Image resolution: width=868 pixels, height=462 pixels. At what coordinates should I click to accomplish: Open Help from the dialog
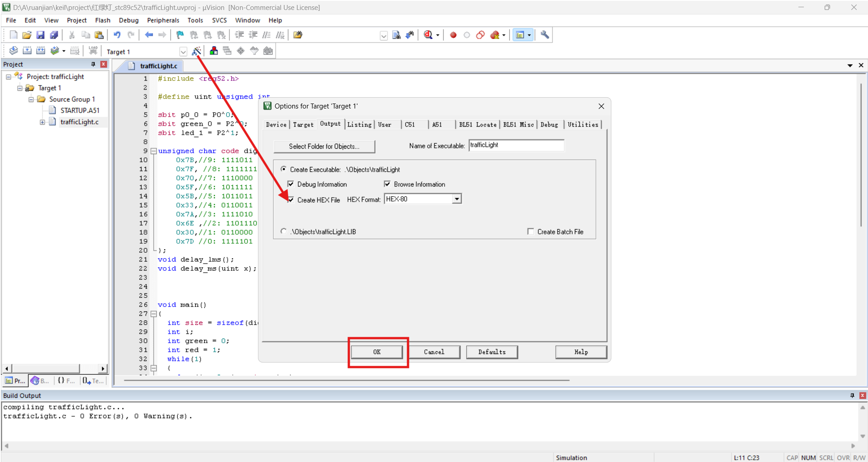[581, 352]
